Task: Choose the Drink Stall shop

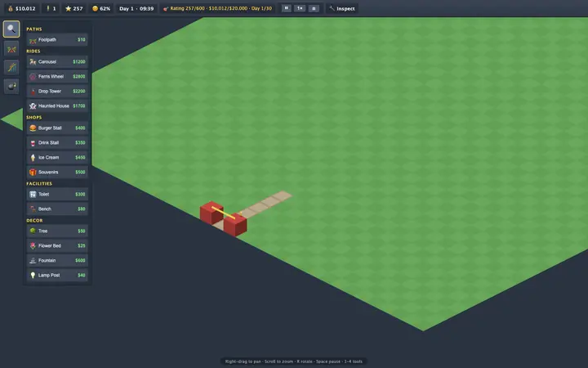Action: 57,142
